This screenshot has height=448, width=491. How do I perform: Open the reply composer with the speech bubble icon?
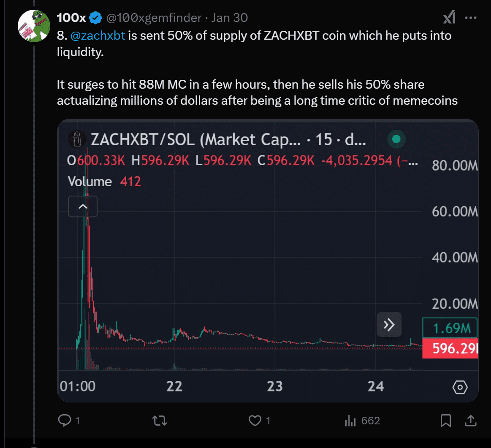(64, 420)
